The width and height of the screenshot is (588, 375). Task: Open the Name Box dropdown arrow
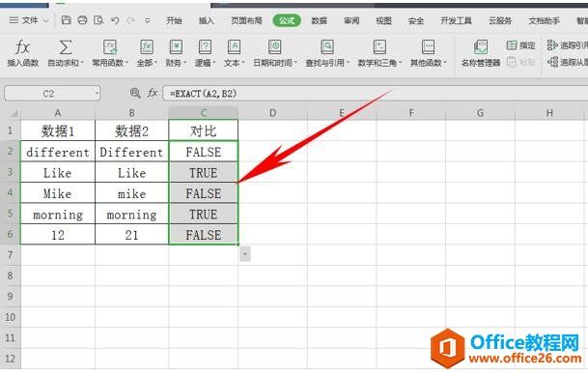[97, 93]
